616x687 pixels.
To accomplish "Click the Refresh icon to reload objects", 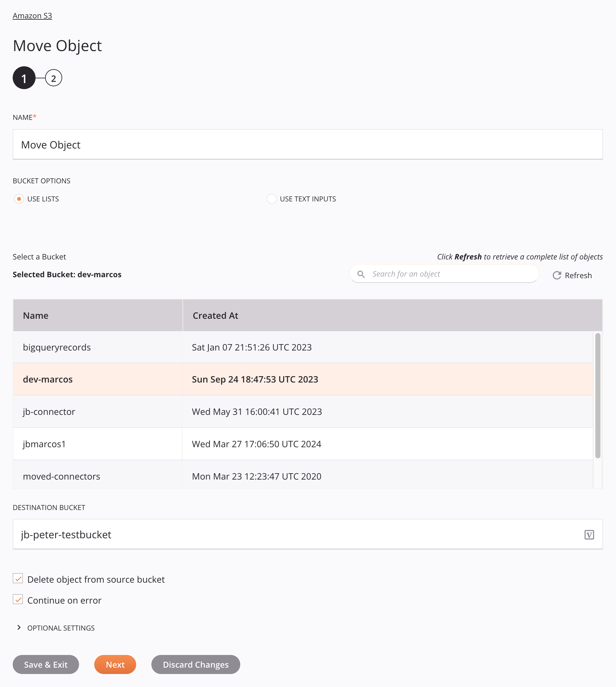I will 556,275.
